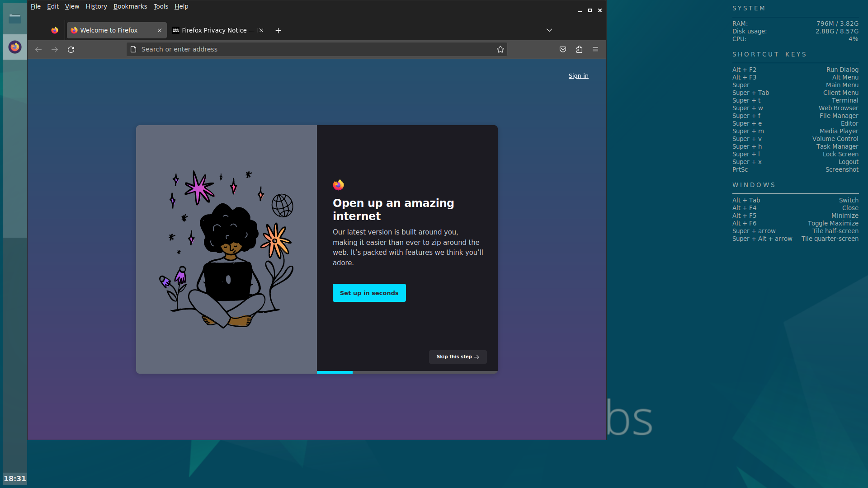Click the file manager icon in the desktop panel
The image size is (868, 488).
pyautogui.click(x=15, y=19)
